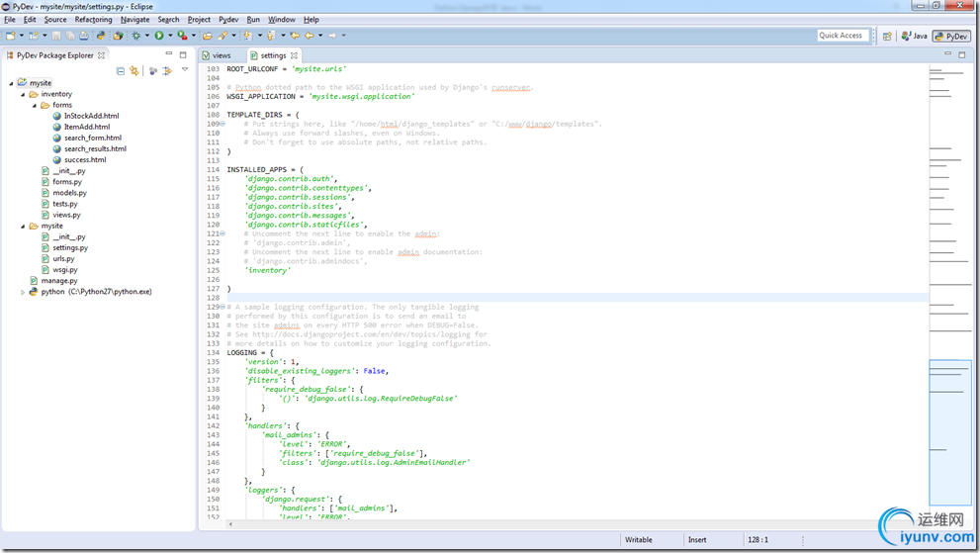
Task: Close the settings editor tab
Action: 294,55
